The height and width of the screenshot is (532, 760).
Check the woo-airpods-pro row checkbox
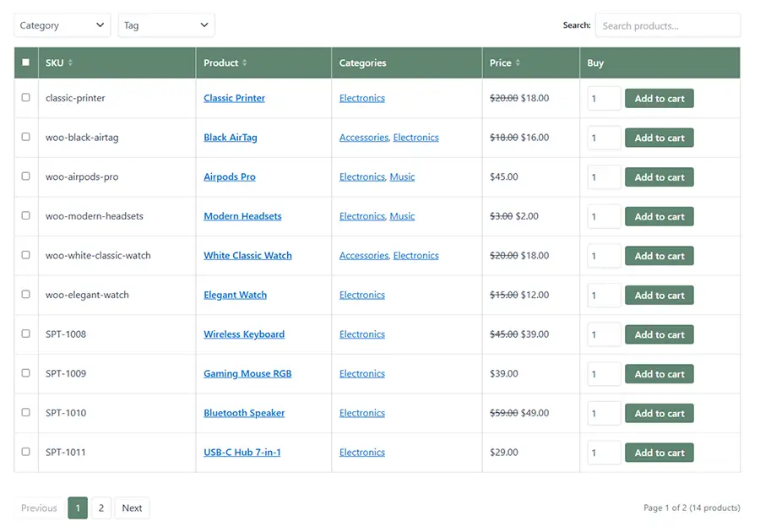click(25, 176)
